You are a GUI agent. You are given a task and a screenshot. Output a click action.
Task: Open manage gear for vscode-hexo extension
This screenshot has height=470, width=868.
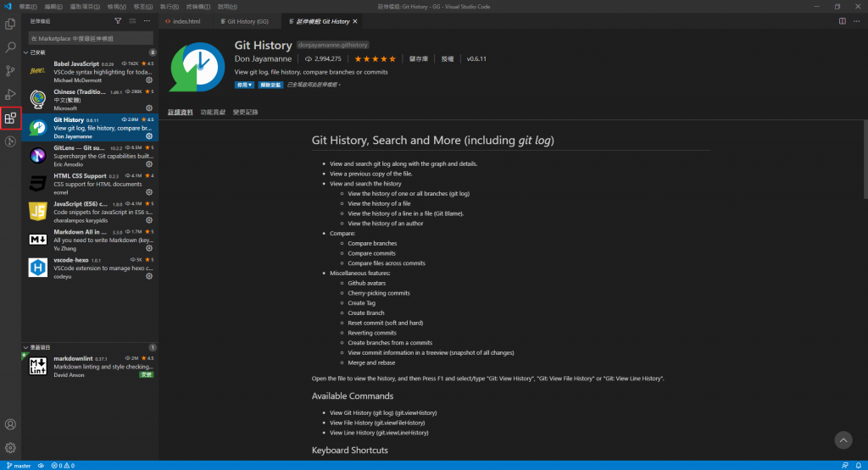point(149,276)
